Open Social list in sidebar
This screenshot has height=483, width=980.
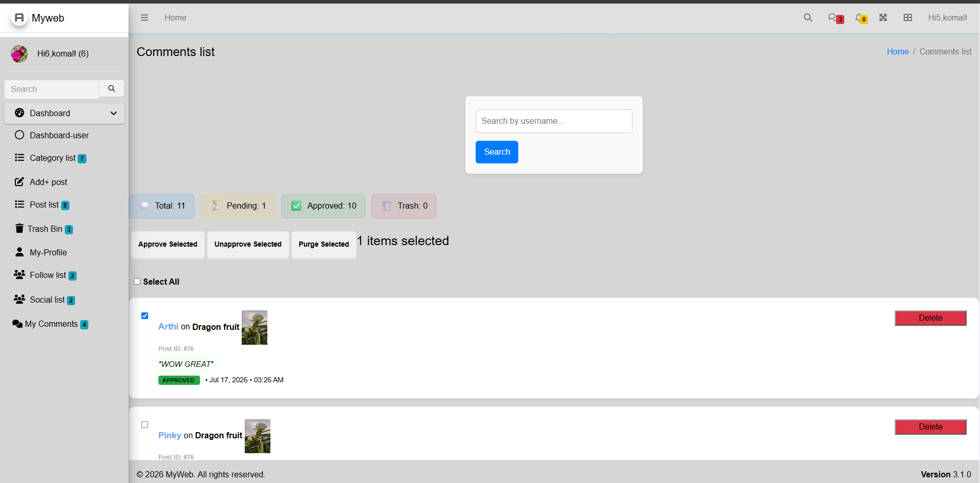tap(64, 300)
